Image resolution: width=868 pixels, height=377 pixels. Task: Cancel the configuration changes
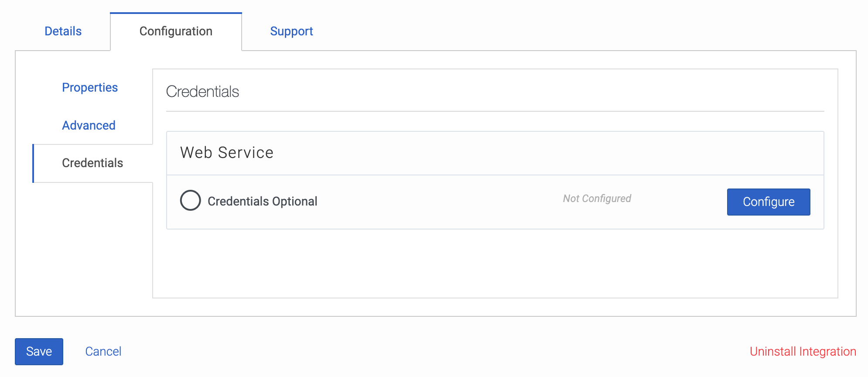click(x=103, y=351)
